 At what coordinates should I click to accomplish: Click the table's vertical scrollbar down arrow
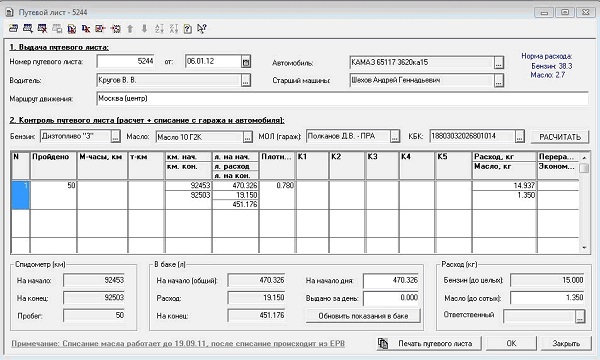pyautogui.click(x=584, y=248)
